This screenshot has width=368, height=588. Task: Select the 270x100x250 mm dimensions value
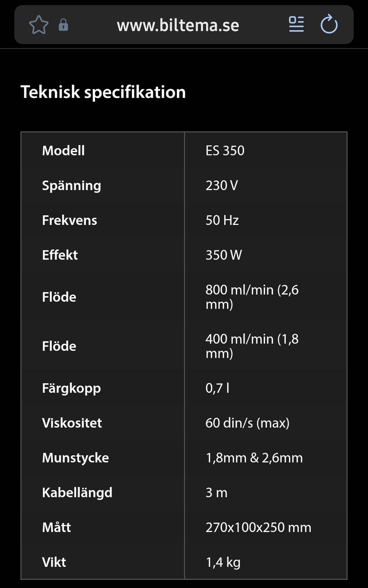[258, 527]
